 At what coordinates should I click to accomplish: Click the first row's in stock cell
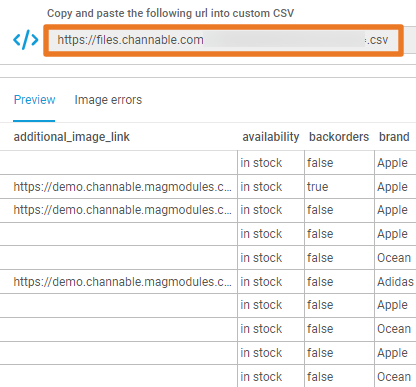click(261, 163)
